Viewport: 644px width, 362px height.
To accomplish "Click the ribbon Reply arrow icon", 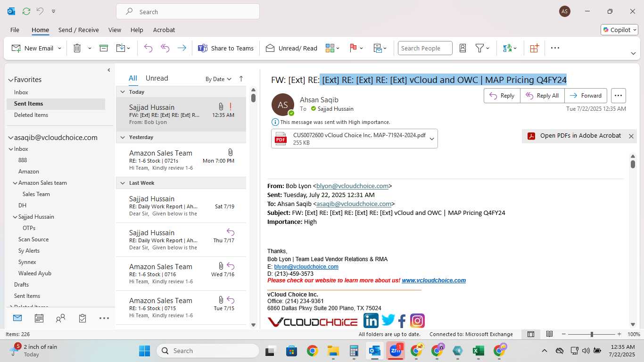I will [x=148, y=48].
